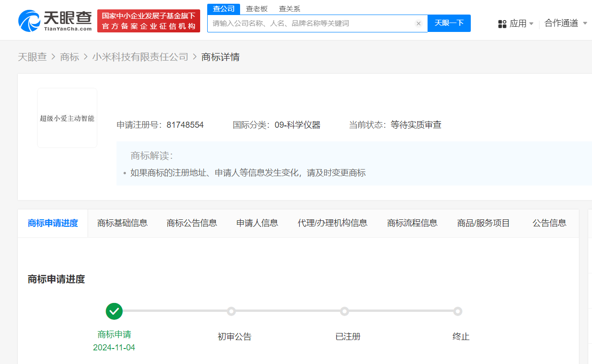
Task: Open the 超级小爱主动智能 trademark image
Action: (x=67, y=118)
